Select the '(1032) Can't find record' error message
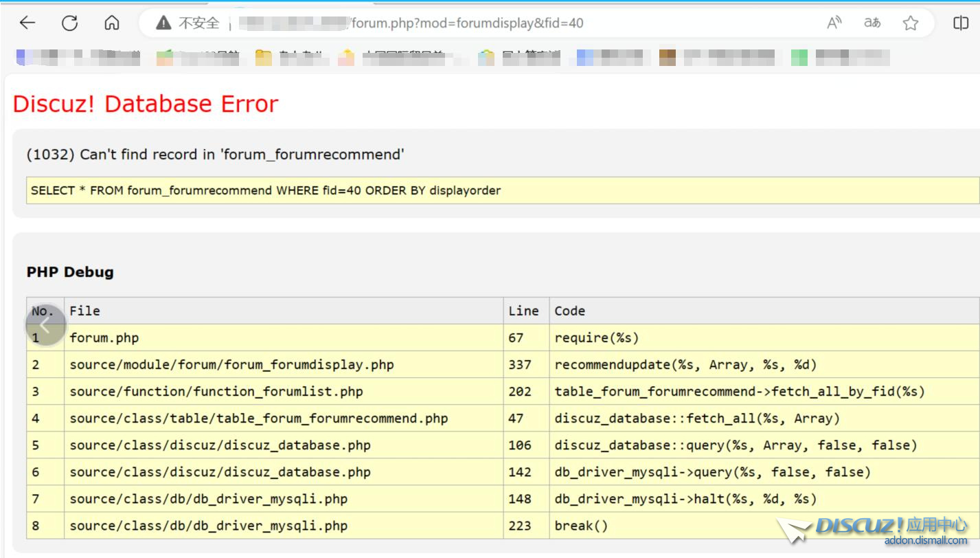Screen dimensions: 980x558 tap(215, 155)
